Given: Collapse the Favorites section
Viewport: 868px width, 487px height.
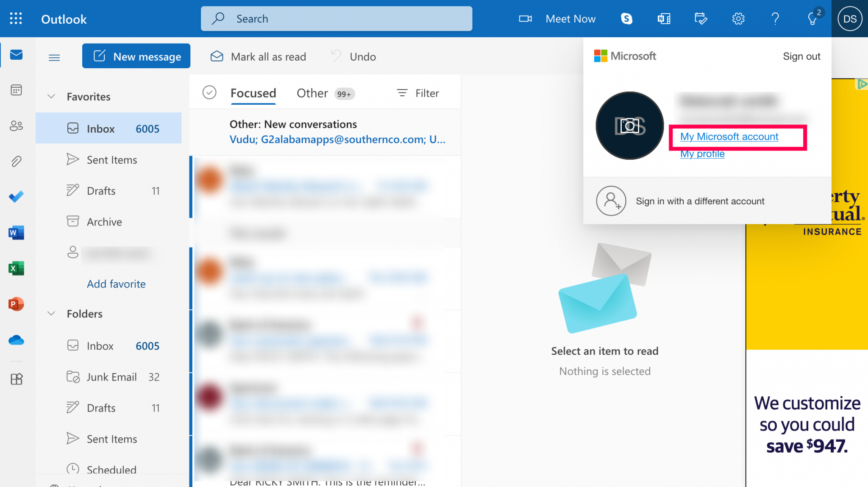Looking at the screenshot, I should point(51,96).
